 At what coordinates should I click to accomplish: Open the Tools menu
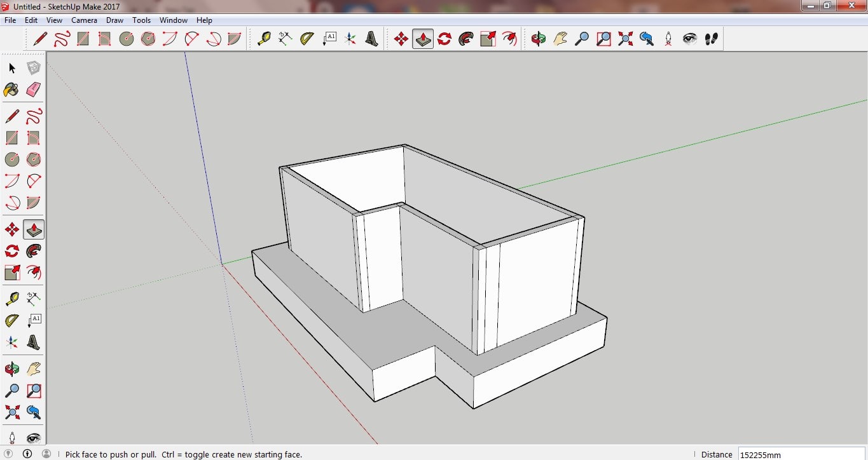point(142,20)
